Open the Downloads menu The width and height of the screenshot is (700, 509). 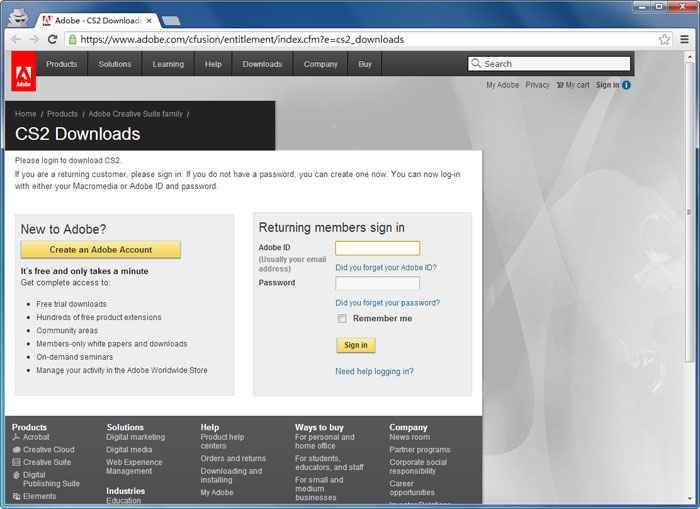(x=262, y=64)
